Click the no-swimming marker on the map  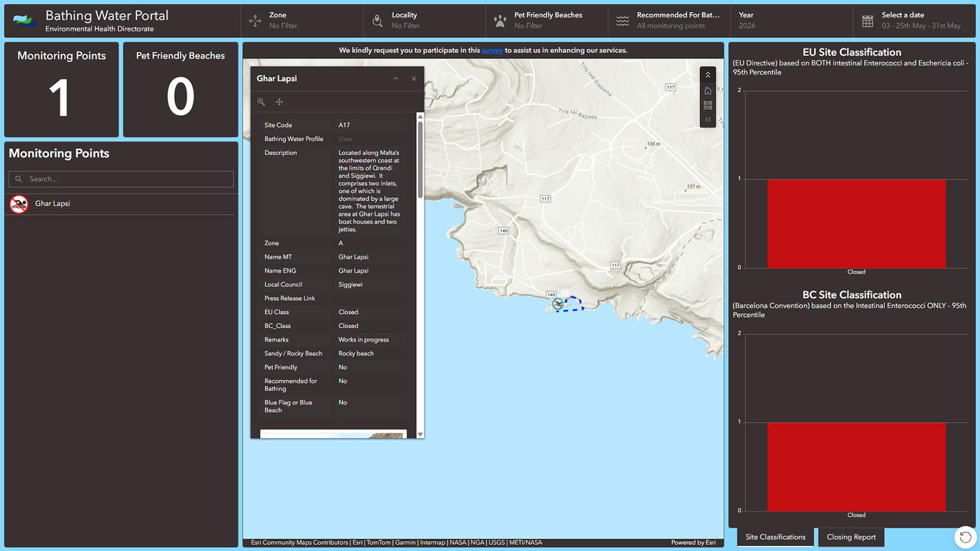pos(558,304)
